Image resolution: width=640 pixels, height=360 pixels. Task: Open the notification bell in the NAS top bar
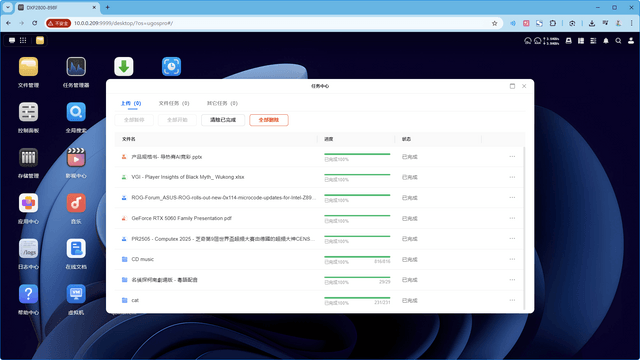point(606,41)
